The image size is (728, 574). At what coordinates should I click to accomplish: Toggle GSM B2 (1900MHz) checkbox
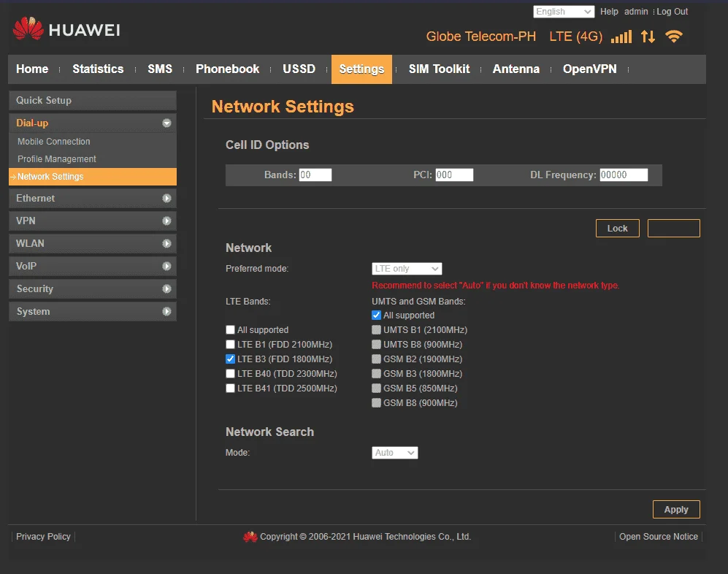coord(377,359)
